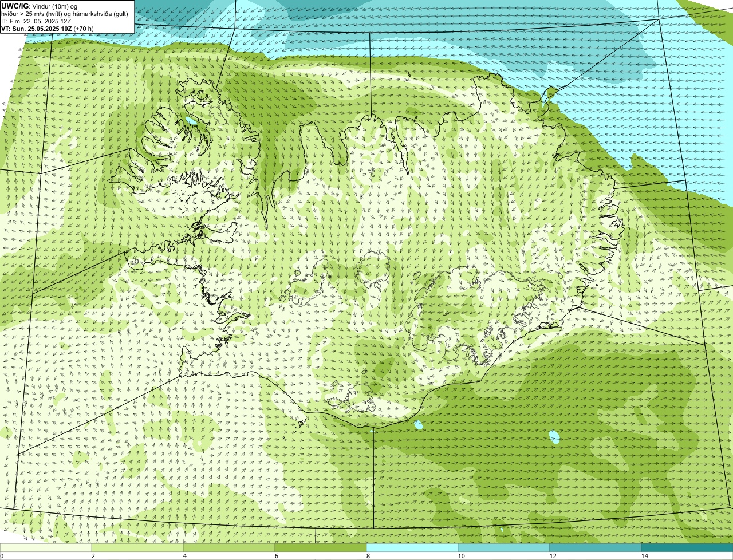Click the 'IT: Fim. 22. 05. 2025 12Z' line

click(x=36, y=21)
